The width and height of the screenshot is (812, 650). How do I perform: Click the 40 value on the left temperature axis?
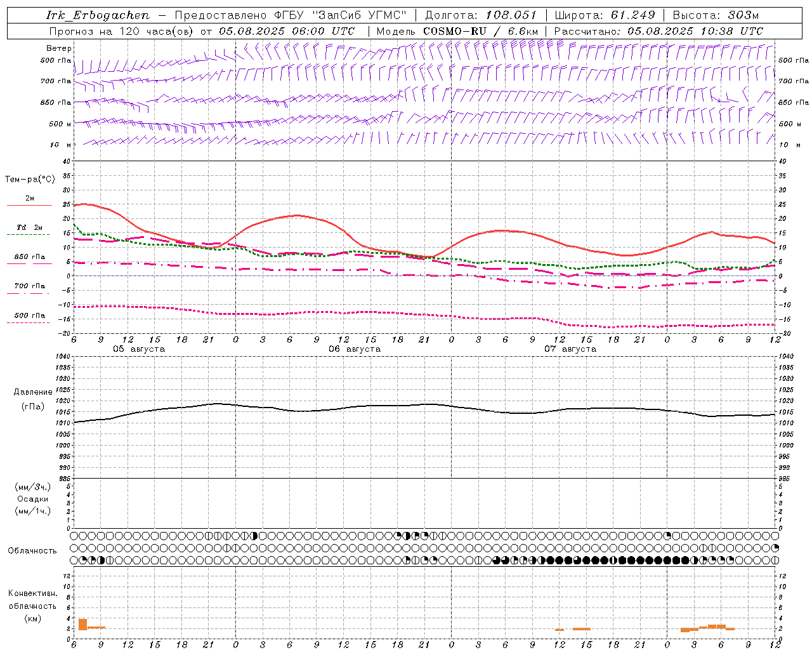(66, 161)
